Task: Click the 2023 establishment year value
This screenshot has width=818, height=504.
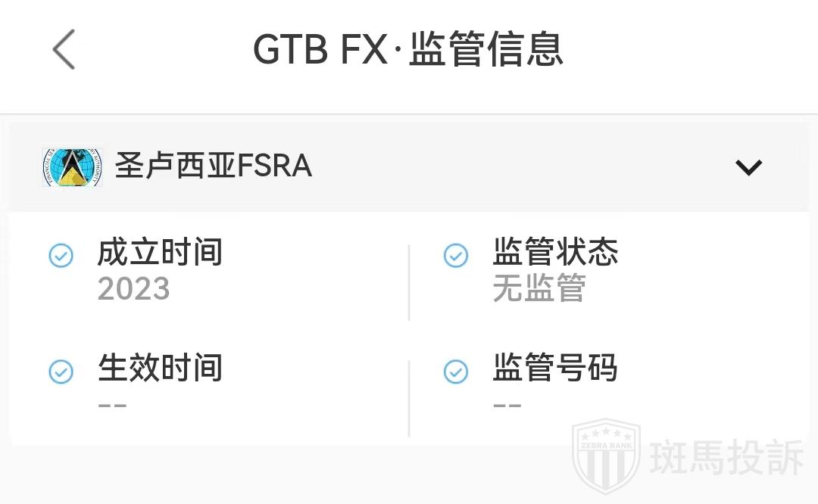Action: pos(133,289)
